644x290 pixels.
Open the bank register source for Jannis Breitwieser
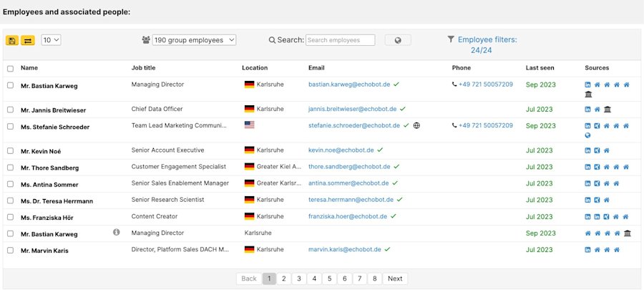coord(608,110)
